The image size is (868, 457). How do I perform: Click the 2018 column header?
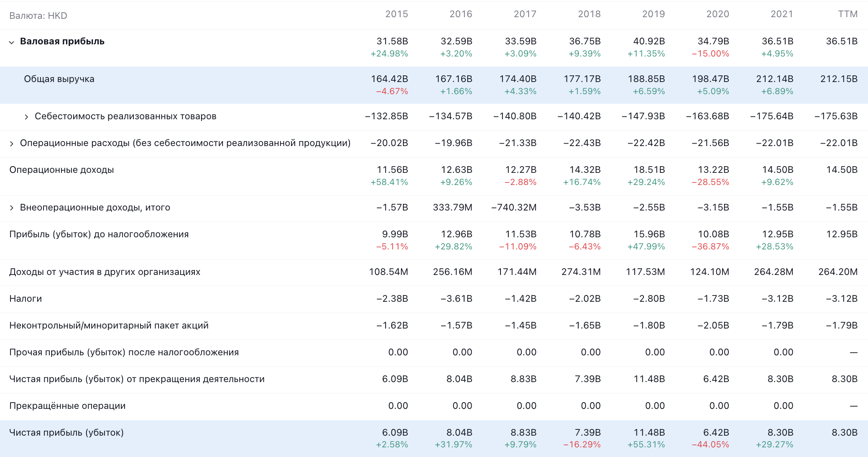[x=589, y=14]
